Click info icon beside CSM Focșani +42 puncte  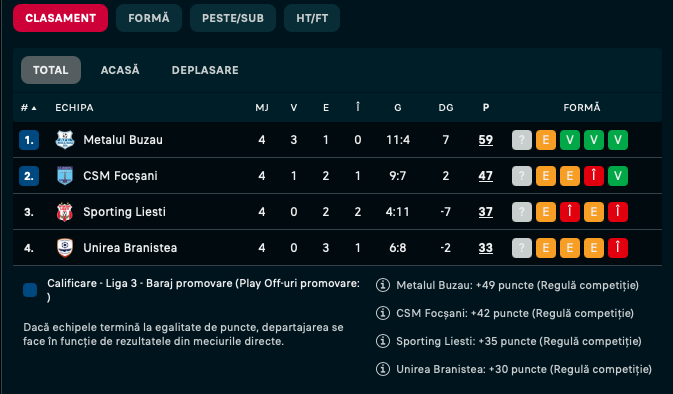pos(383,313)
